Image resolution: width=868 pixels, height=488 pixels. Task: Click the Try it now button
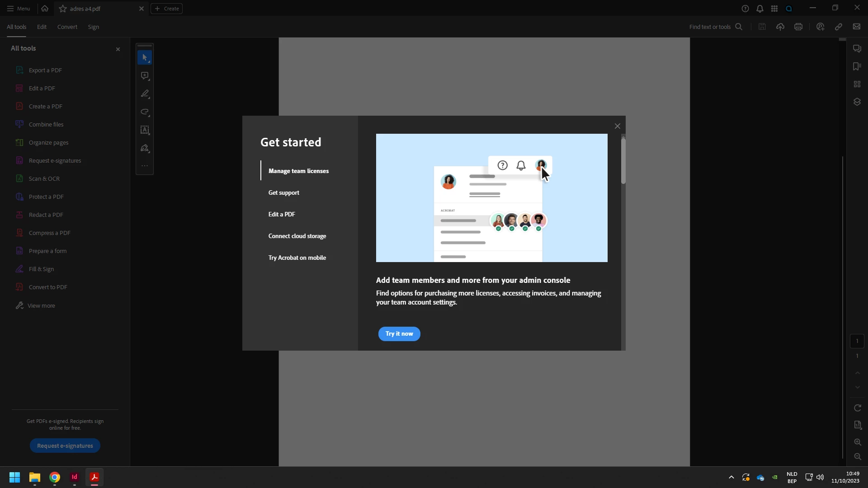pos(399,334)
